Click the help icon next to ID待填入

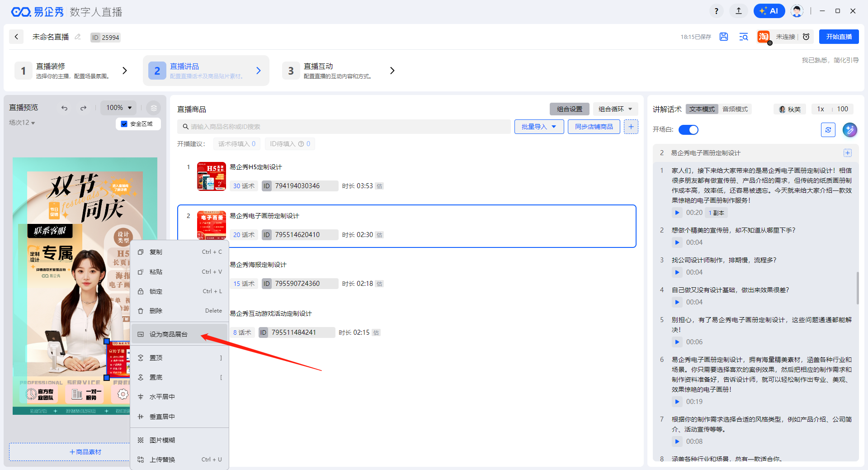click(x=301, y=144)
